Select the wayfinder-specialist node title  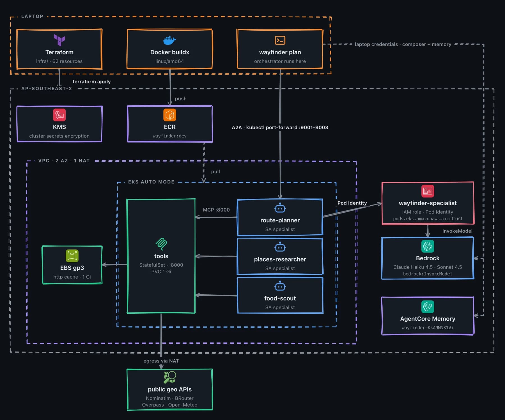[x=428, y=203]
